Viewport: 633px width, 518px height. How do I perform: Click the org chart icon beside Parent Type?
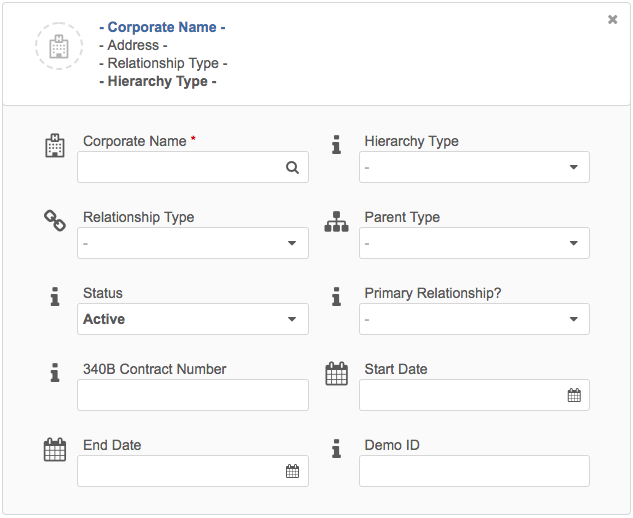tap(336, 222)
